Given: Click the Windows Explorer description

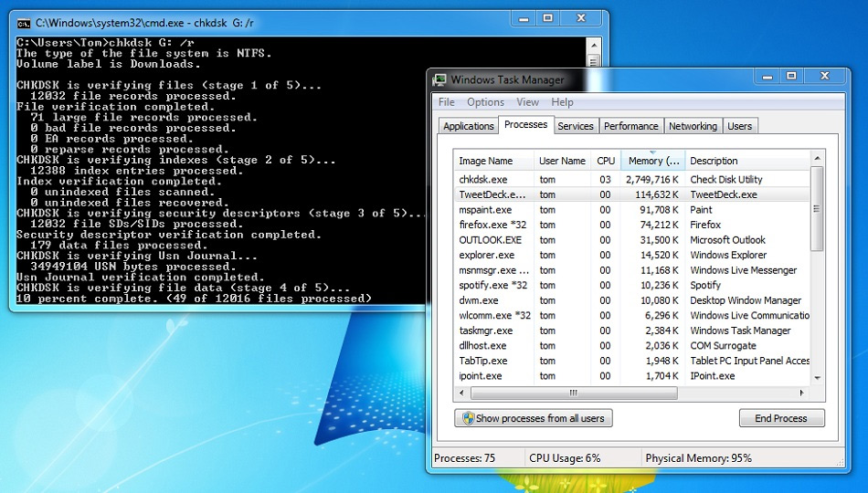Looking at the screenshot, I should point(728,255).
